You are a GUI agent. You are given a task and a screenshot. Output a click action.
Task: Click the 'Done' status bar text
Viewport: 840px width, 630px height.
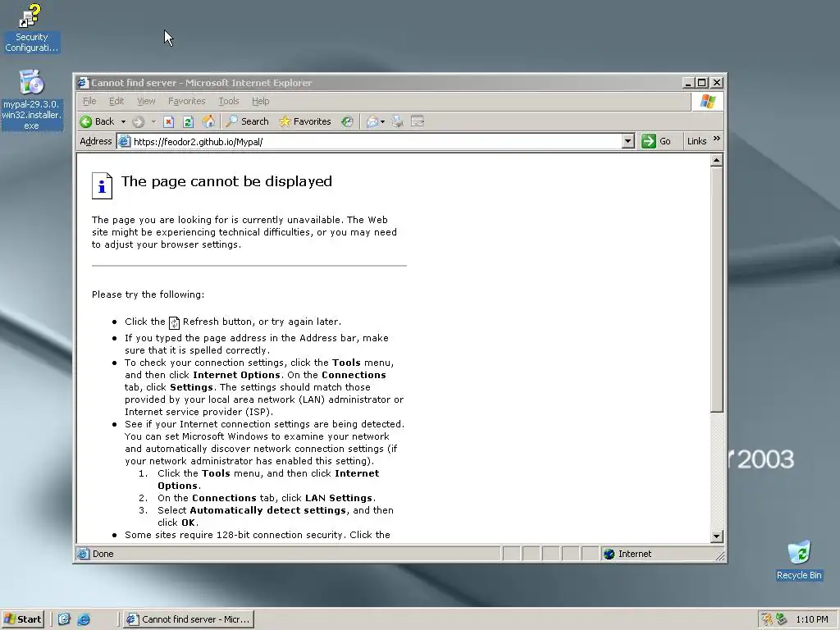pos(103,554)
